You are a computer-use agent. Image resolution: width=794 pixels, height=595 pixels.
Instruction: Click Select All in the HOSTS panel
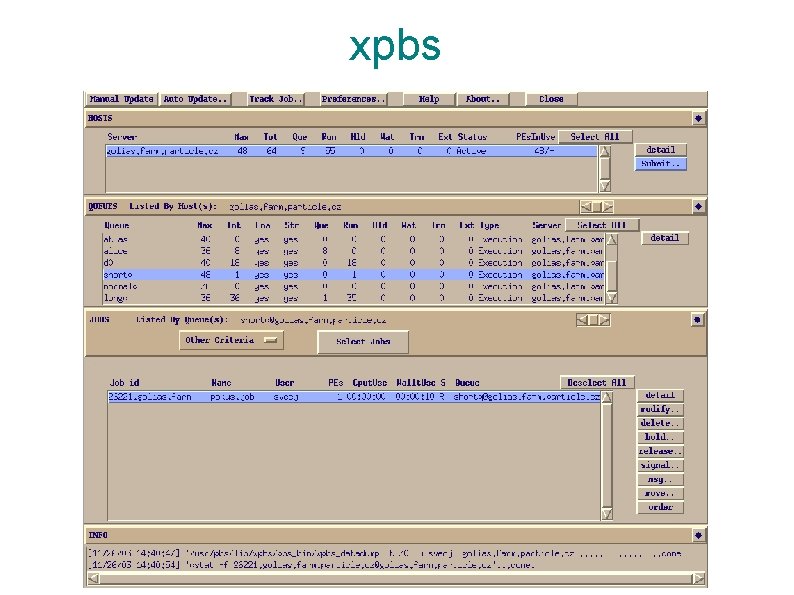[x=595, y=137]
